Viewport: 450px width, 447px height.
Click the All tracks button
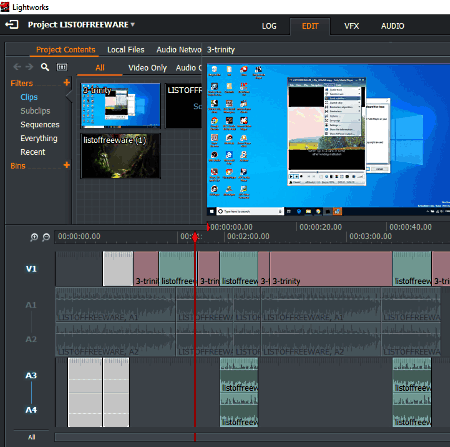coord(31,437)
